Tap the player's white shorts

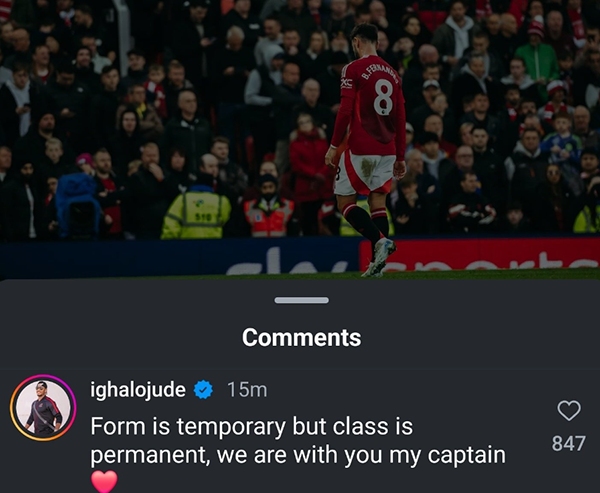[364, 171]
